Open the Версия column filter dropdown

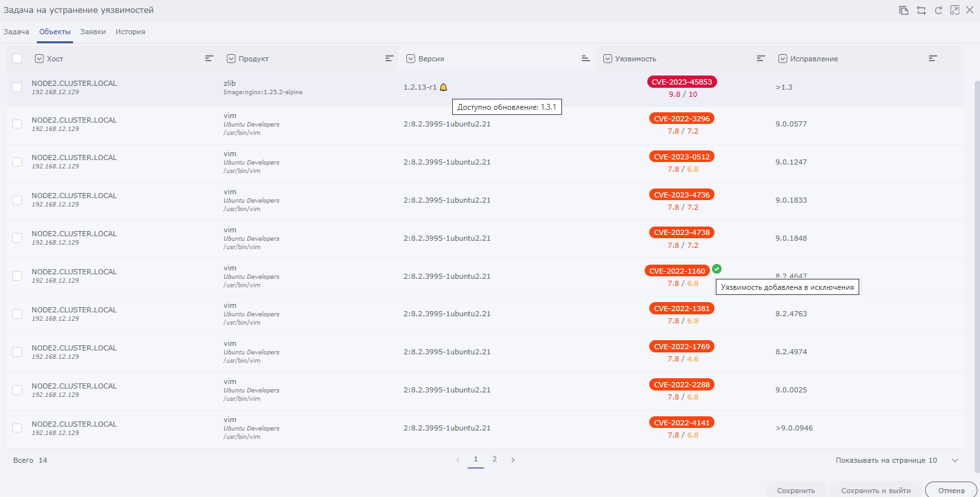[x=411, y=59]
